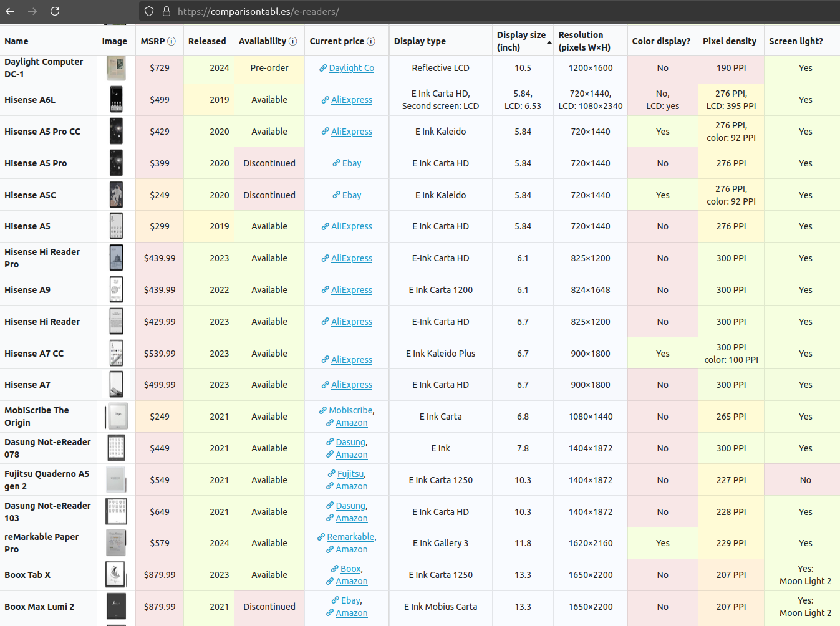Sort table by Released column header

tap(207, 41)
